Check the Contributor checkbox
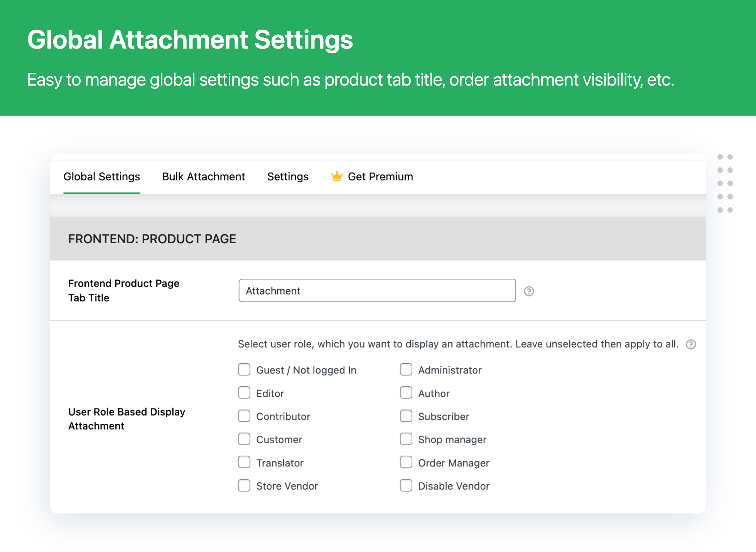 click(x=244, y=416)
